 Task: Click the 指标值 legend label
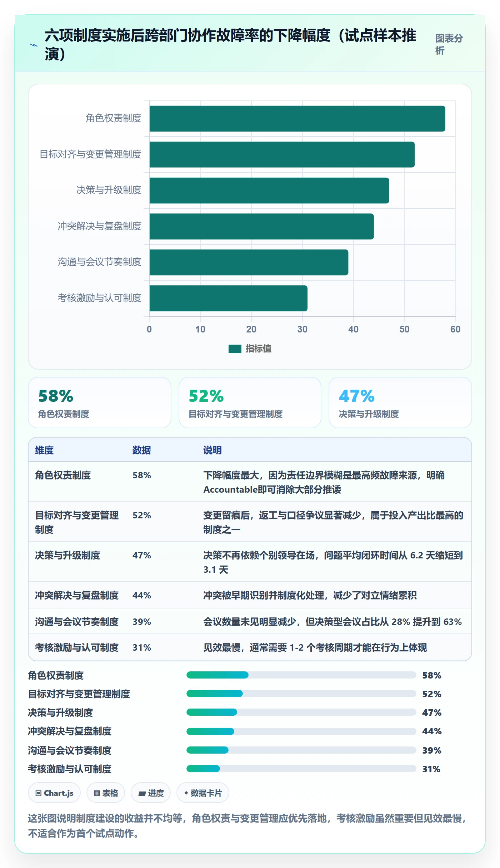point(258,349)
